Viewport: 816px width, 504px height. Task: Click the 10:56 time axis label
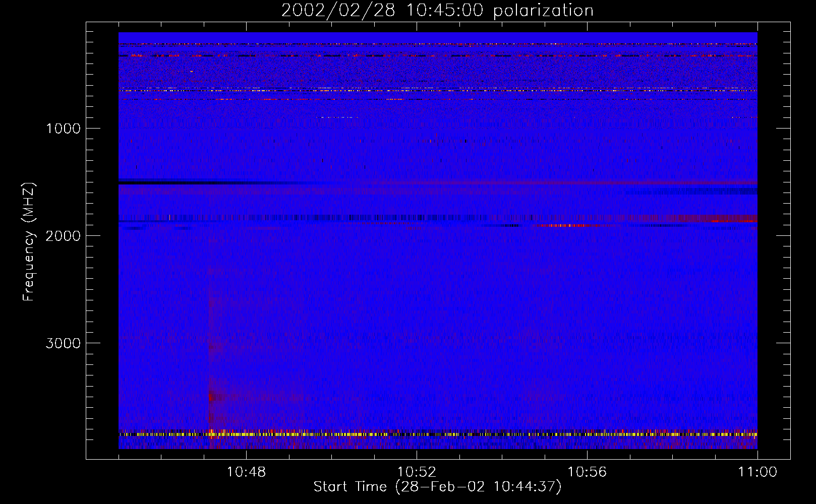point(587,472)
